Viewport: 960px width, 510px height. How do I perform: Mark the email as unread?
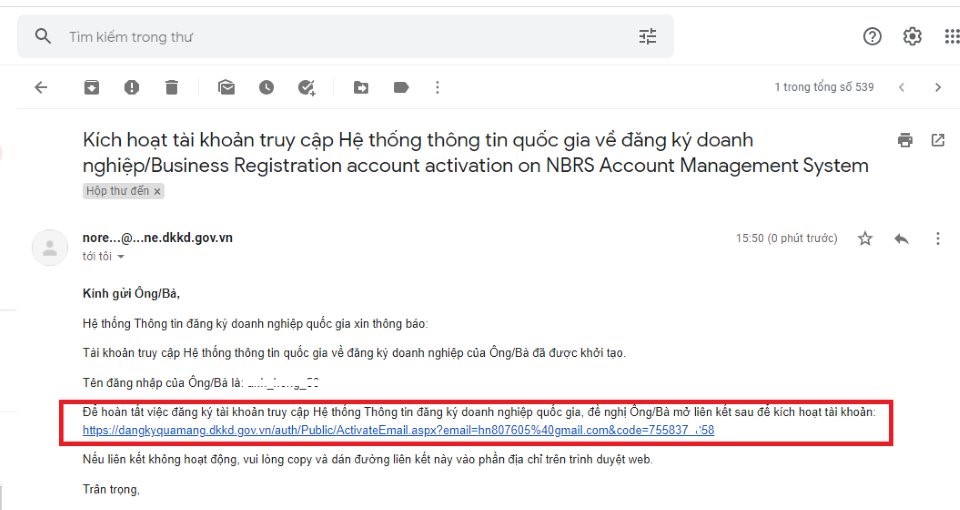pos(227,88)
